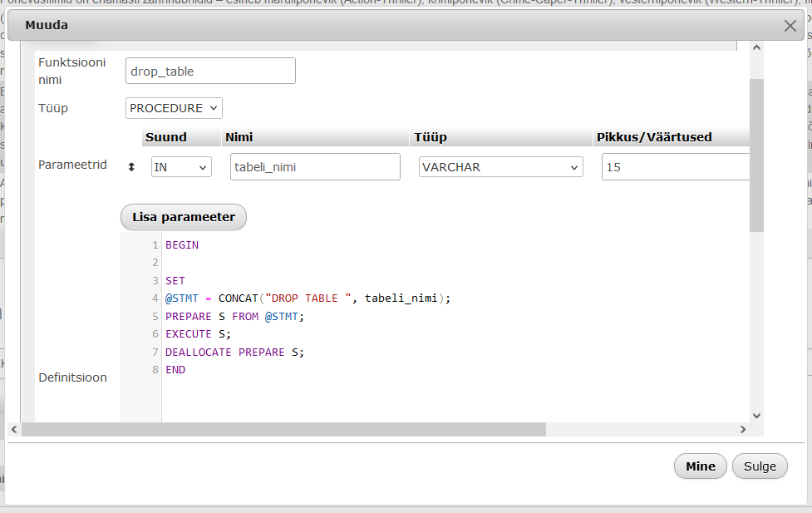Click the Funktsiooni nimi field with drop_table
Image resolution: width=812 pixels, height=513 pixels.
pyautogui.click(x=210, y=72)
